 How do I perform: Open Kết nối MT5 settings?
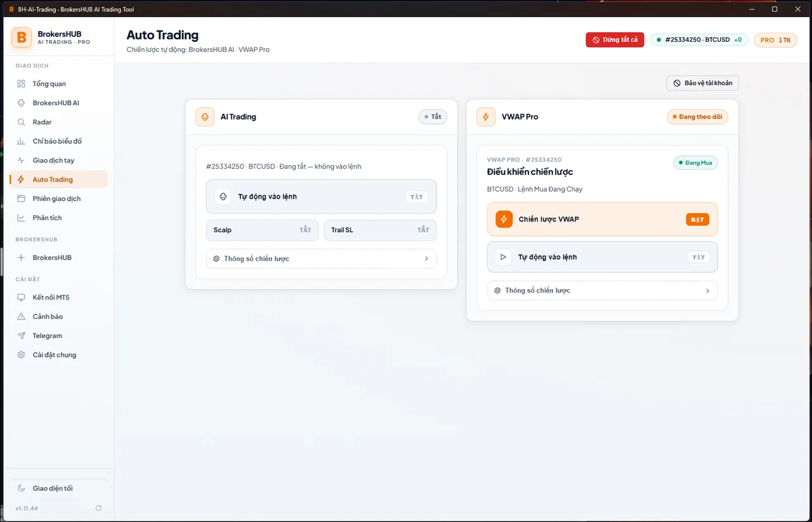click(58, 297)
